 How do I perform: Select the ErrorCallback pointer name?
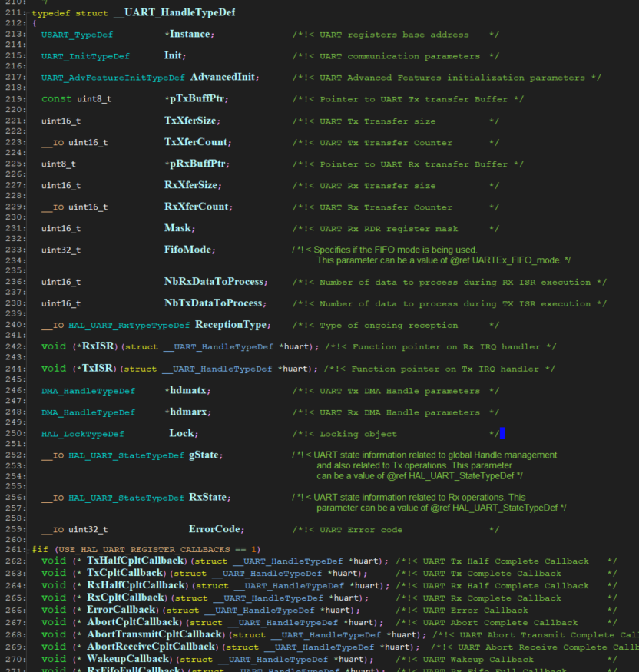pos(121,610)
